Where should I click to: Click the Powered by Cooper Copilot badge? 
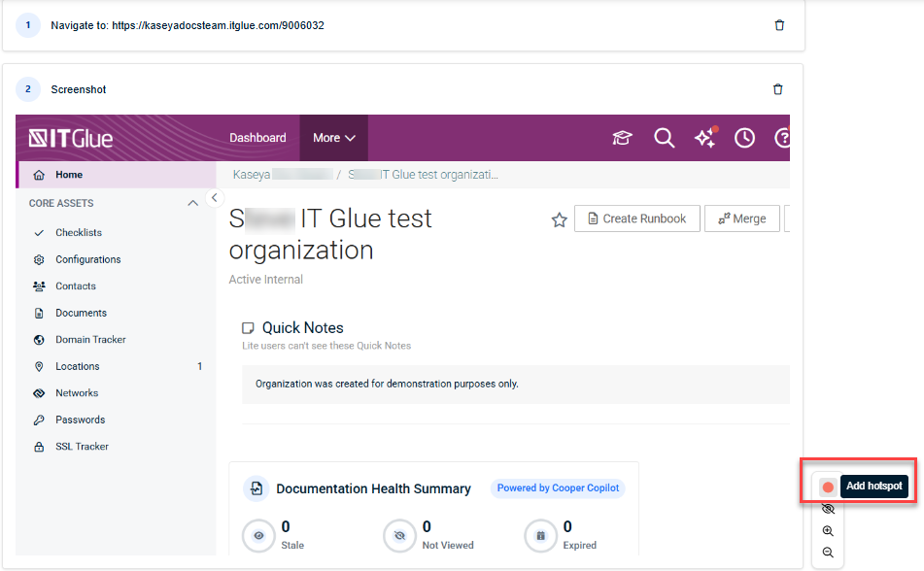click(x=558, y=487)
